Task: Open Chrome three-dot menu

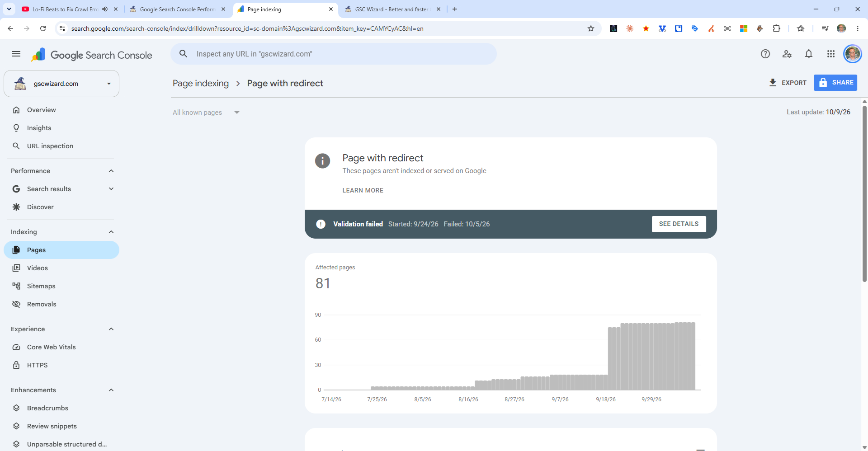Action: (858, 28)
